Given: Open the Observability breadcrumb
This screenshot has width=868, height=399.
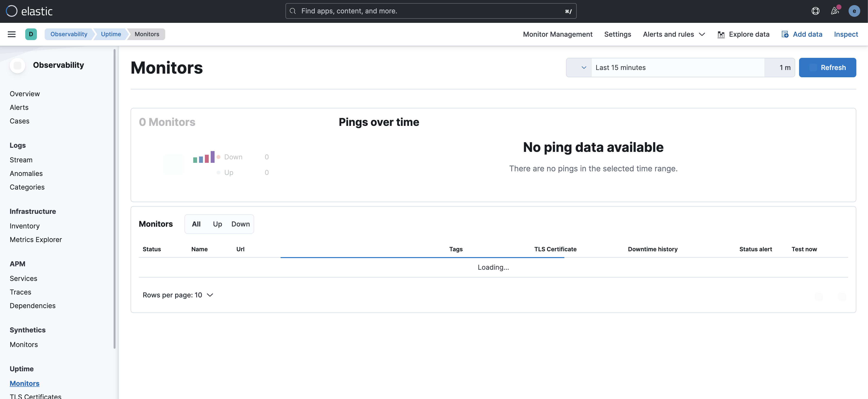Looking at the screenshot, I should (69, 34).
